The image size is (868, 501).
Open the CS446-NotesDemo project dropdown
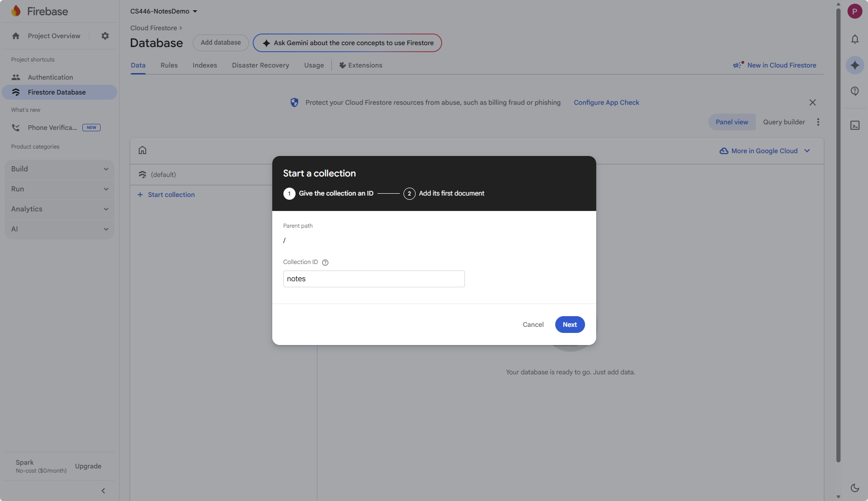pos(163,11)
